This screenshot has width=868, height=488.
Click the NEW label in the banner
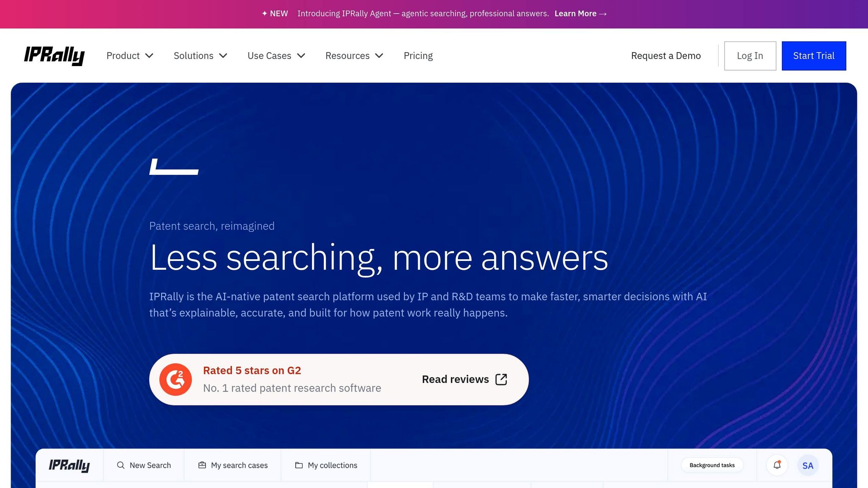[x=279, y=14]
